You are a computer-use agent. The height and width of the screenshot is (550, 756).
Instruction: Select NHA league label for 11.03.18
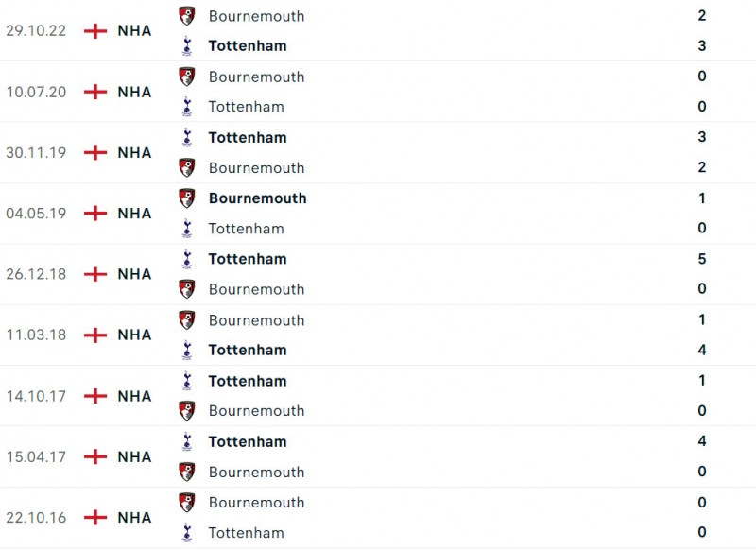click(134, 335)
